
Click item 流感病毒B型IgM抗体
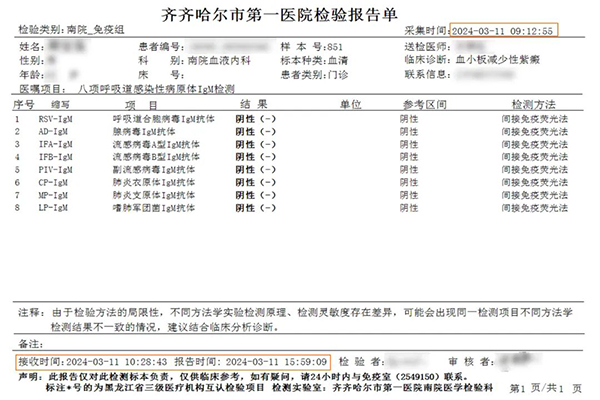tap(156, 157)
